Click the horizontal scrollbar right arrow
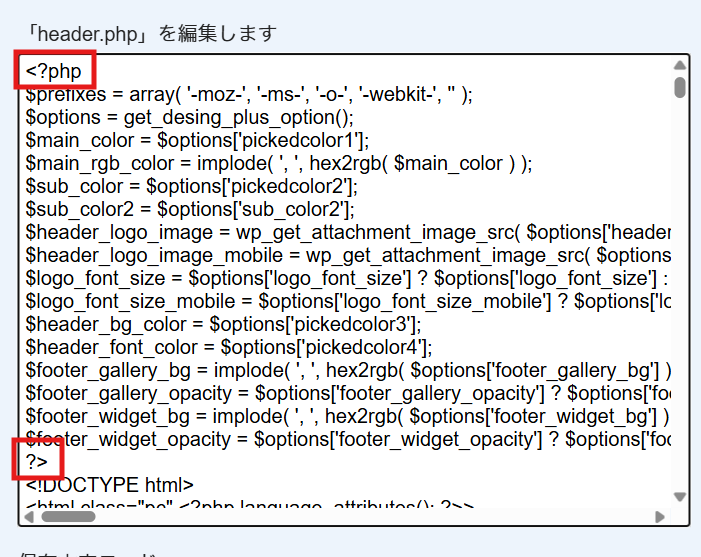 pyautogui.click(x=660, y=516)
